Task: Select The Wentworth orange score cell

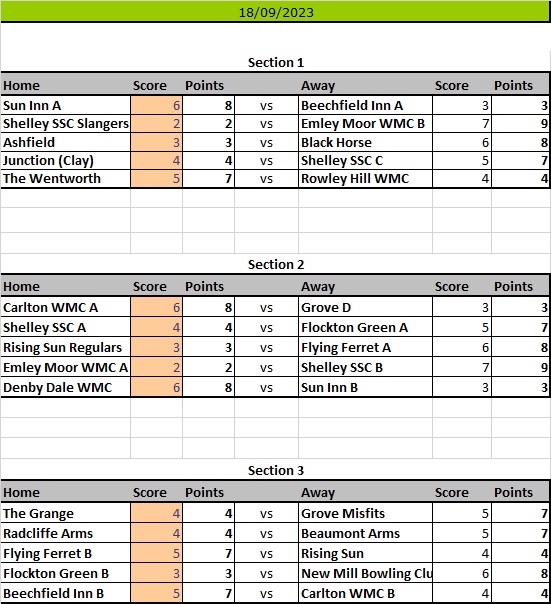Action: coord(156,179)
